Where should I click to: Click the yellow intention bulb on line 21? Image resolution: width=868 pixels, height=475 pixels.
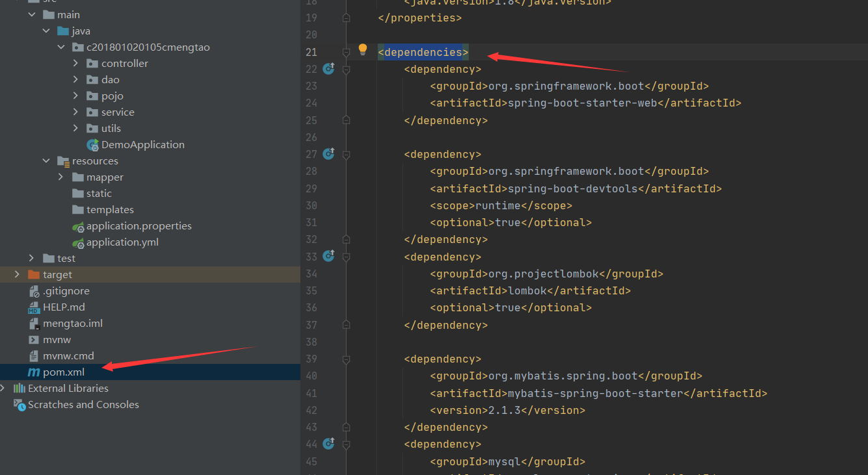(362, 52)
